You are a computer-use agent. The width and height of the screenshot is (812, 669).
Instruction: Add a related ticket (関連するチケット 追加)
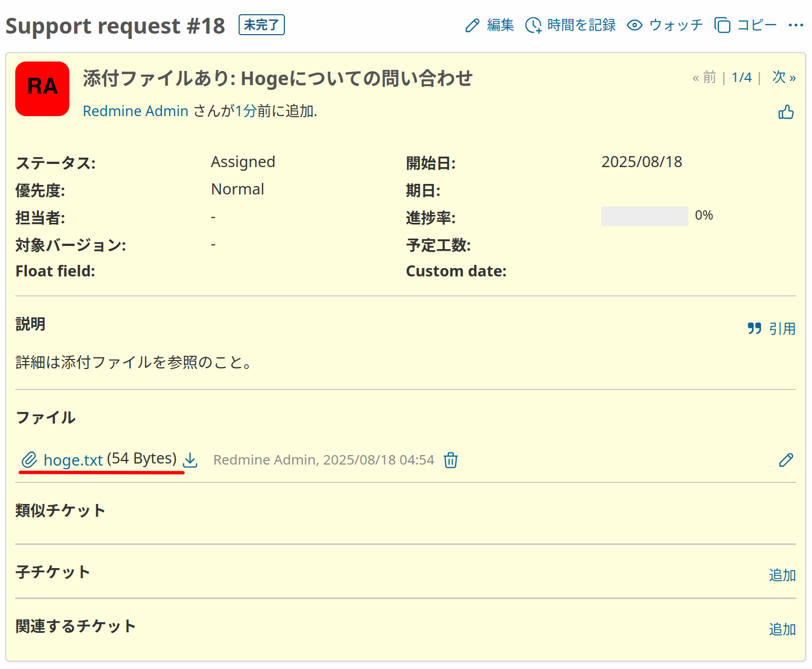pyautogui.click(x=782, y=630)
